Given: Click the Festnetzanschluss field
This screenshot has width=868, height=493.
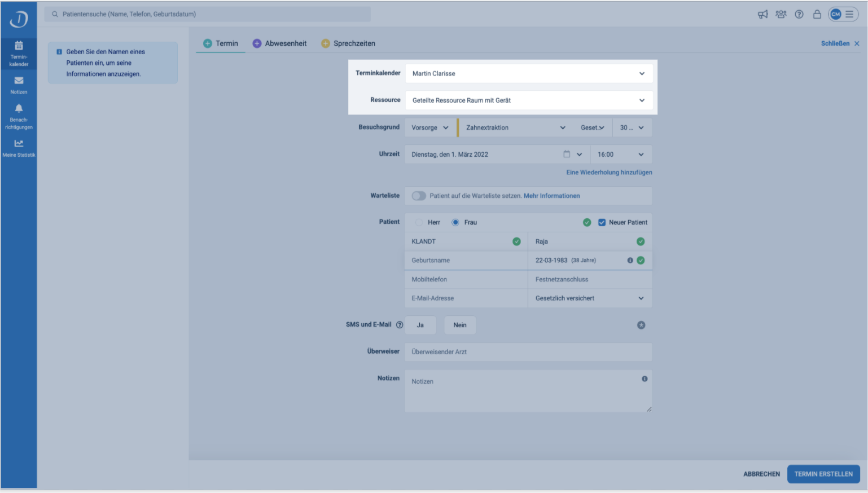Looking at the screenshot, I should click(x=590, y=279).
